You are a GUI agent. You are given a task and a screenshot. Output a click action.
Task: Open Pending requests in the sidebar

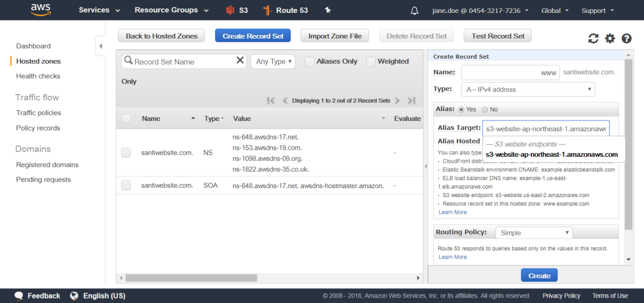(x=43, y=180)
